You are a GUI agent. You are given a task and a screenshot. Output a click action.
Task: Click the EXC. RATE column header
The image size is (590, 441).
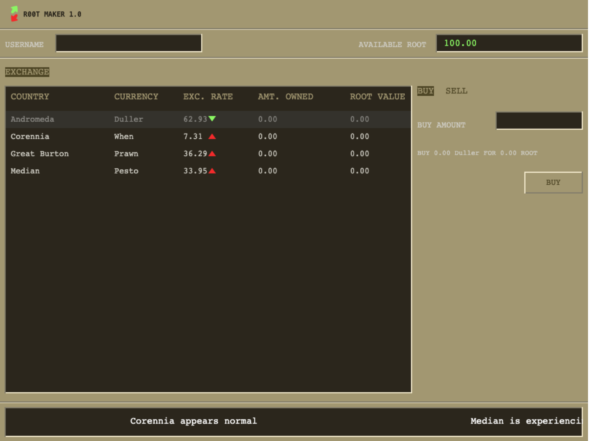click(208, 97)
